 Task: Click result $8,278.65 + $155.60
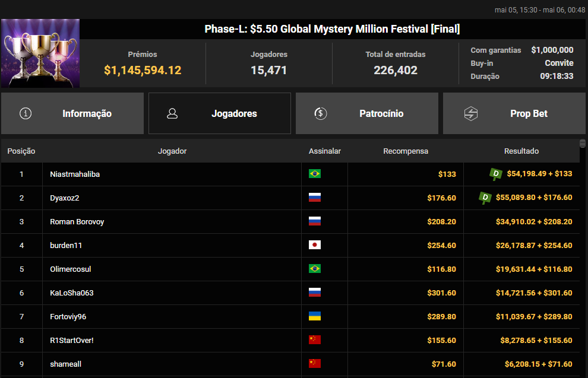pos(536,340)
